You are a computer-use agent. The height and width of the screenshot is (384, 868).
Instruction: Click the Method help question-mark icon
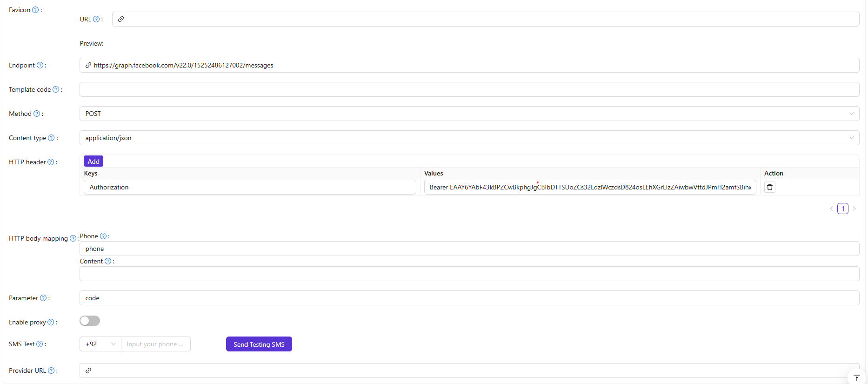click(37, 114)
